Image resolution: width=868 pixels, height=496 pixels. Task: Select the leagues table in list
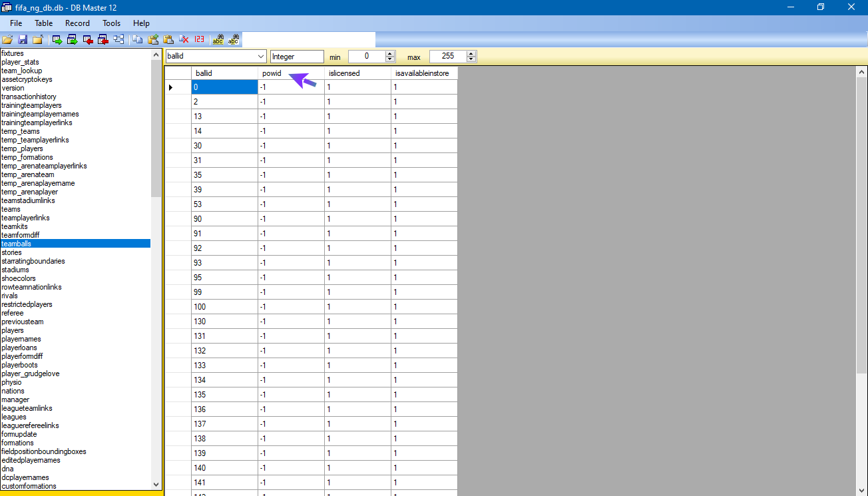[x=75, y=417]
